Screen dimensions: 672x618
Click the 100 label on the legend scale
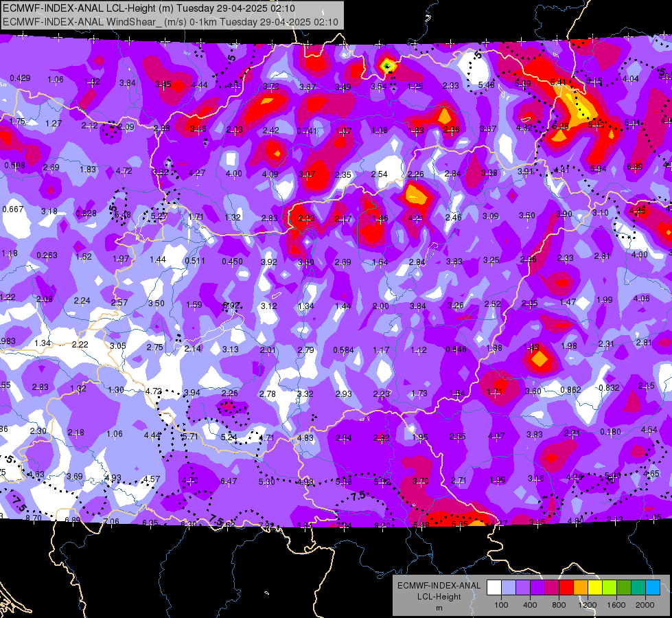pyautogui.click(x=501, y=605)
